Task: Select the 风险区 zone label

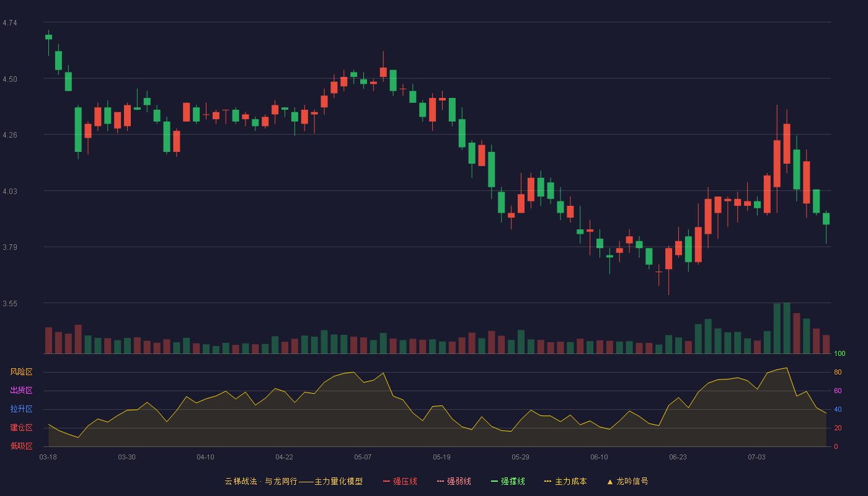Action: pos(21,372)
